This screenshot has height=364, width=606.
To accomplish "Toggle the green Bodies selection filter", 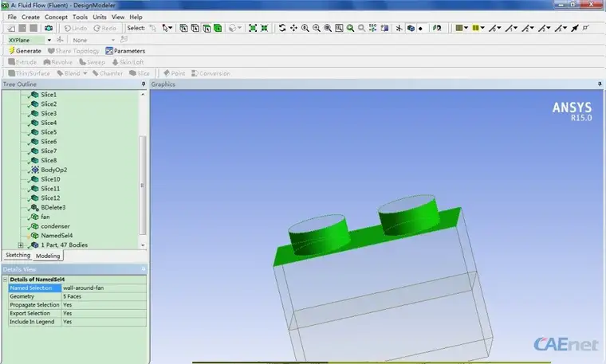I will point(218,28).
